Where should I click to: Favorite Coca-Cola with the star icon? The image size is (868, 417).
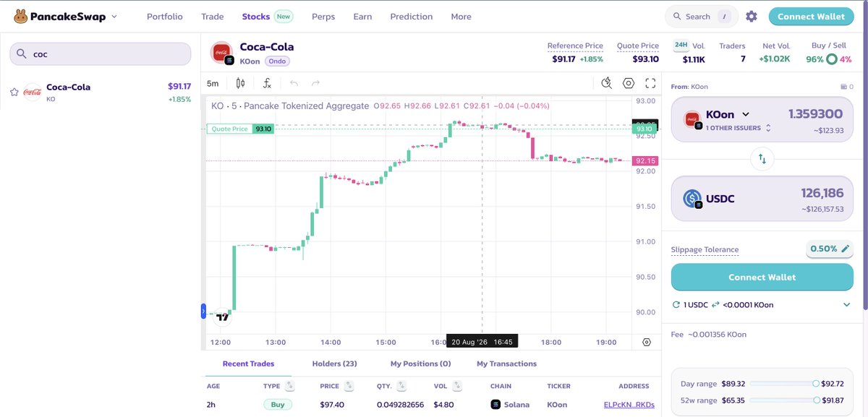click(14, 92)
